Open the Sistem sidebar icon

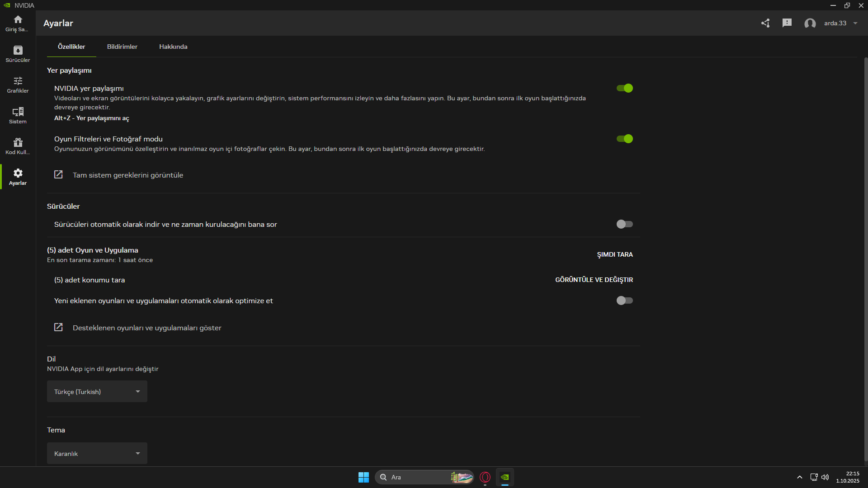18,115
